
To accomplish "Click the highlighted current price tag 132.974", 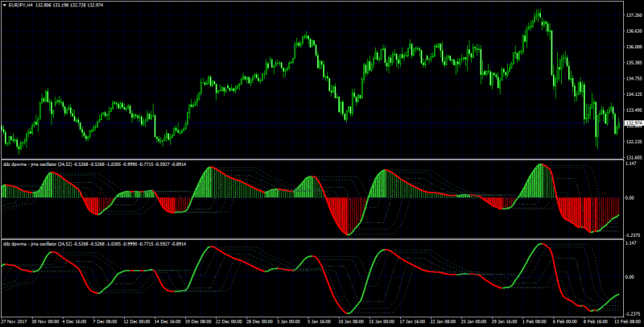I will click(x=634, y=123).
